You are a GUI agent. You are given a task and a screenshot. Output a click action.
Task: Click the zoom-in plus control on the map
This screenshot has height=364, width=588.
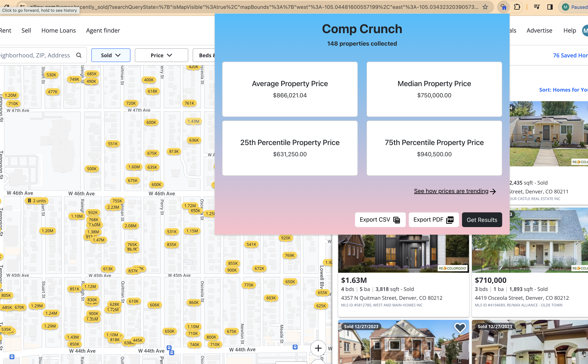[318, 348]
